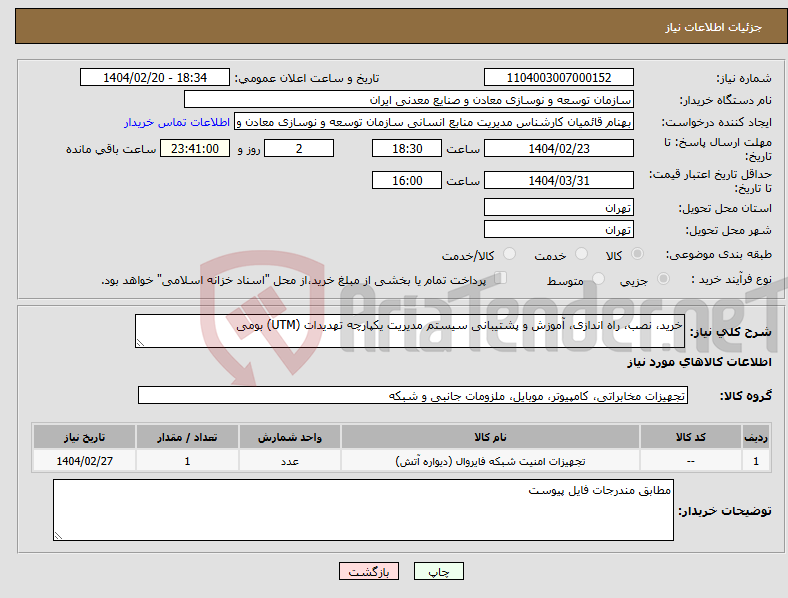
Task: Click the unit cell عدد
Action: pos(290,461)
